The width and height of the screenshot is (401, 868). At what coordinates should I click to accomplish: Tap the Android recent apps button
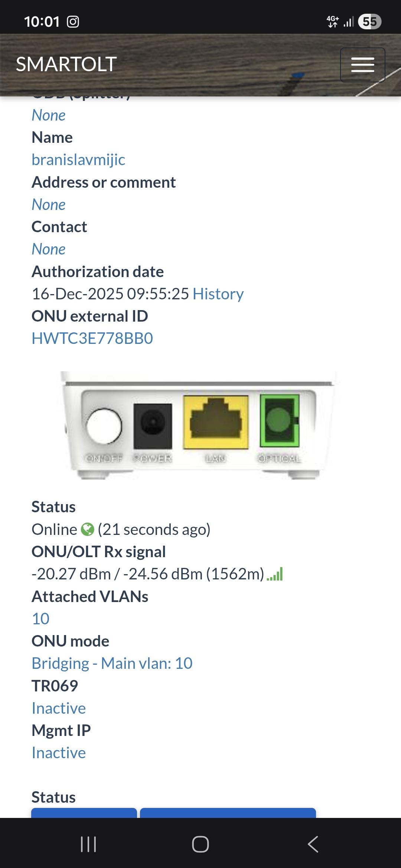click(x=88, y=844)
